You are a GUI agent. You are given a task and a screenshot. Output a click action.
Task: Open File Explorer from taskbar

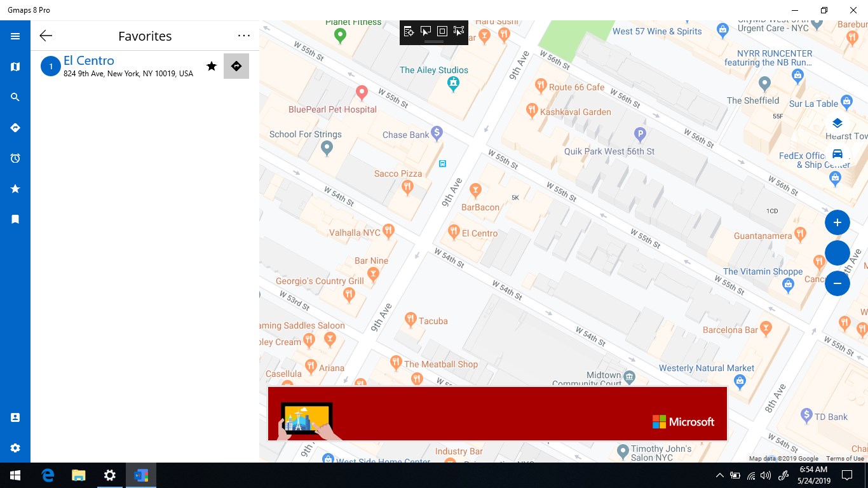[79, 475]
